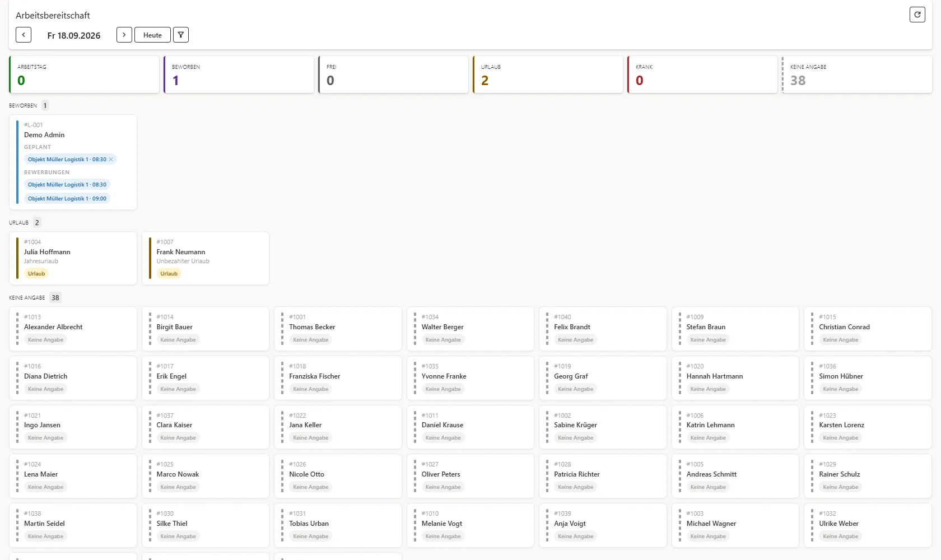Open Julia Hoffmann vacation card

click(73, 258)
